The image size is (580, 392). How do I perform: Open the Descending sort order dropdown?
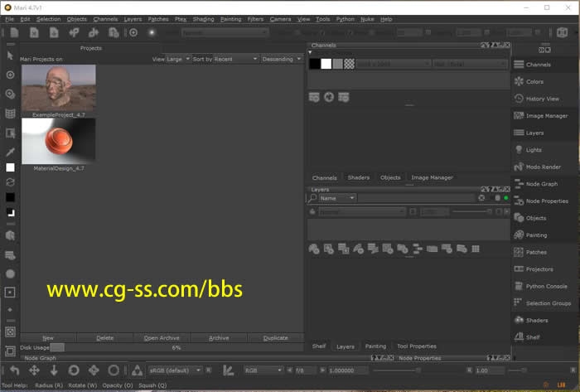(x=281, y=59)
